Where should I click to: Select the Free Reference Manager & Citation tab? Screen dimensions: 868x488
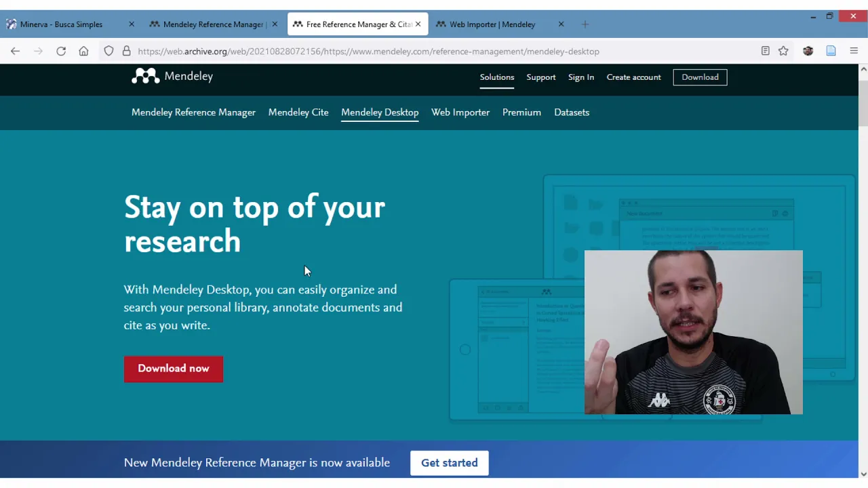coord(358,24)
